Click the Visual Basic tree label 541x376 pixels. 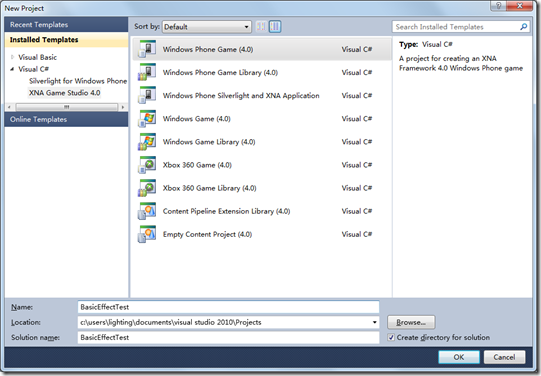37,57
